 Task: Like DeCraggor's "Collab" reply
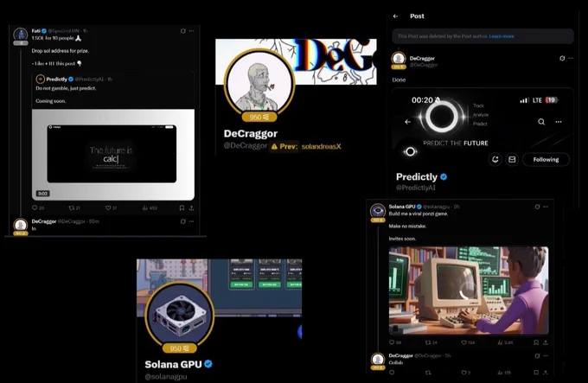click(x=463, y=372)
